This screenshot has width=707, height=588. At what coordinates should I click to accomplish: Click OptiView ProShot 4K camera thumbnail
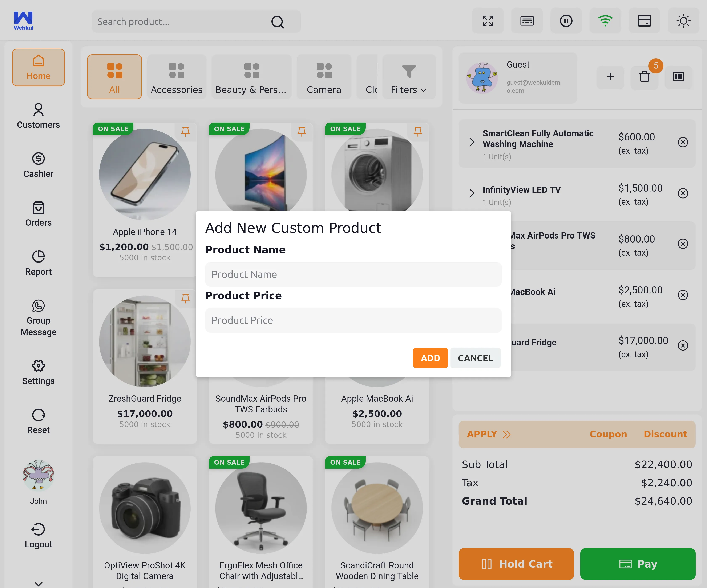[145, 508]
